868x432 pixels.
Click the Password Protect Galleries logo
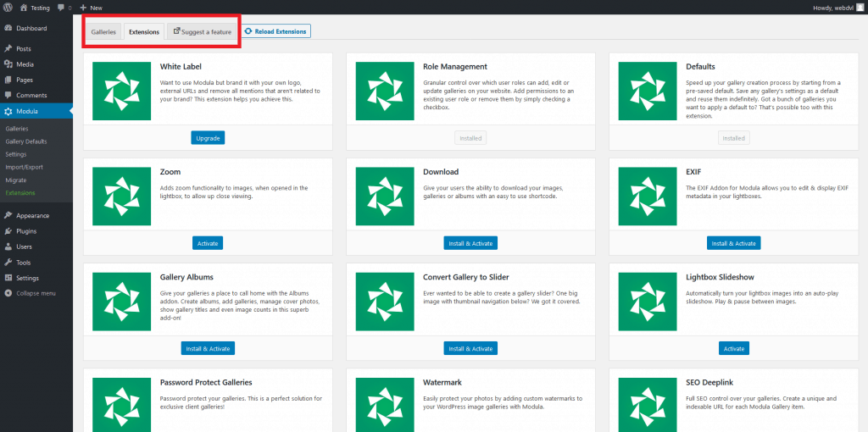[122, 405]
